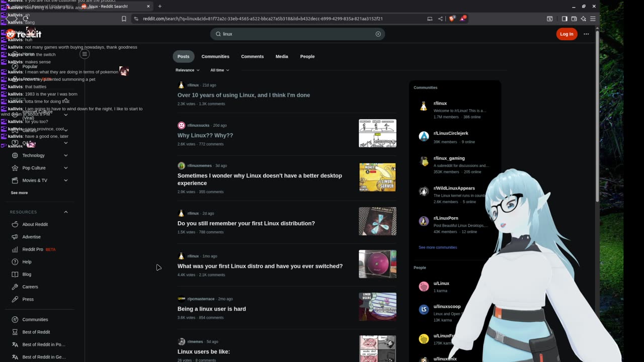
Task: Open the Help sidebar link
Action: coord(27,262)
